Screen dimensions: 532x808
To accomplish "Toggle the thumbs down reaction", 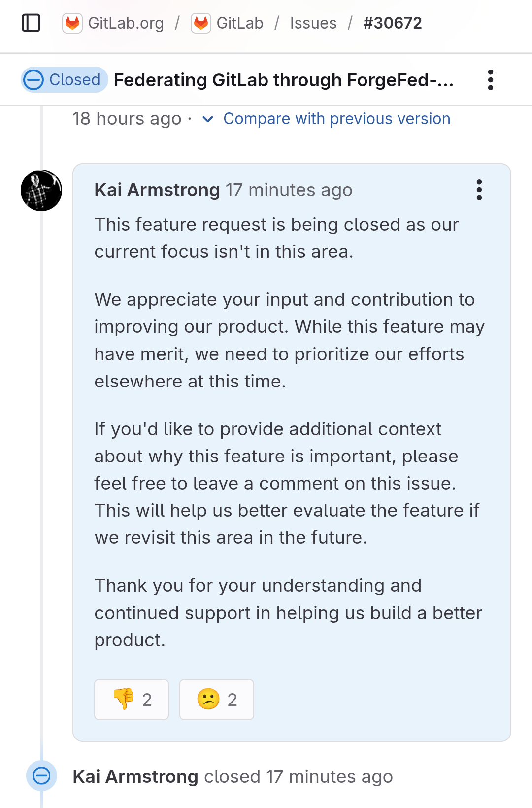I will [x=132, y=700].
